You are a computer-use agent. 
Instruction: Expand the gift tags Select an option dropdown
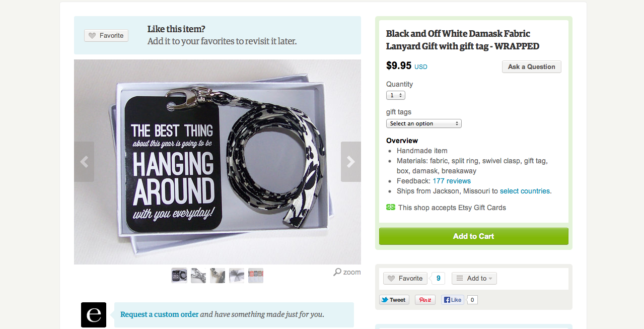click(423, 123)
